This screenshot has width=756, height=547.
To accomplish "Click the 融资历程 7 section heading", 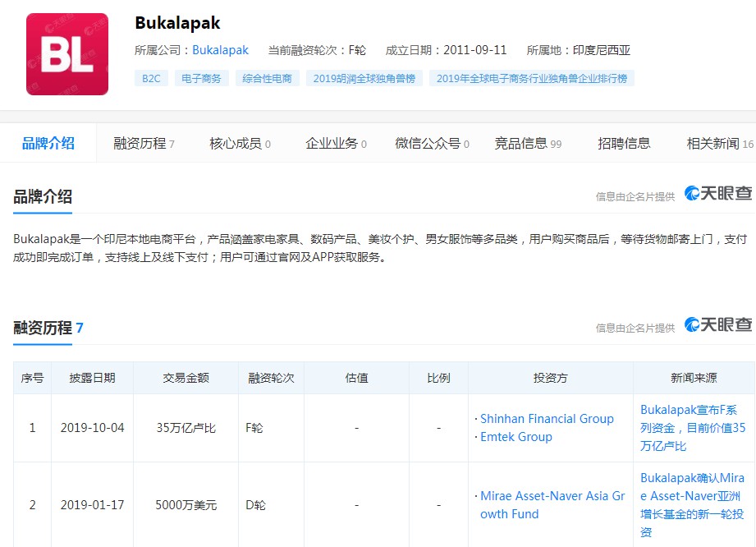I will [48, 328].
